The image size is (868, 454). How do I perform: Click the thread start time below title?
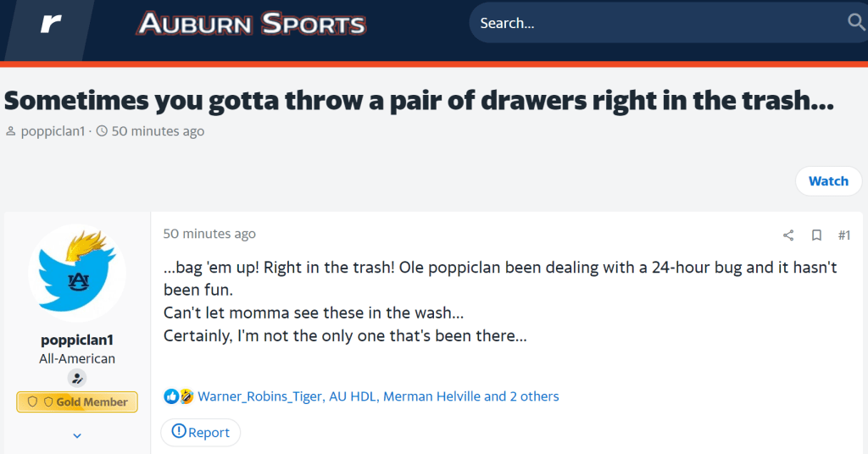click(158, 131)
